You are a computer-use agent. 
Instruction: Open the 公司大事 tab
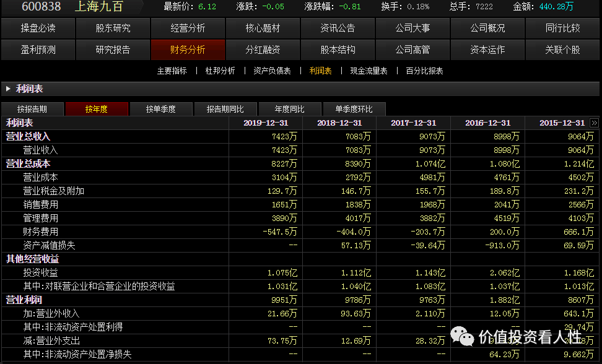click(x=412, y=28)
